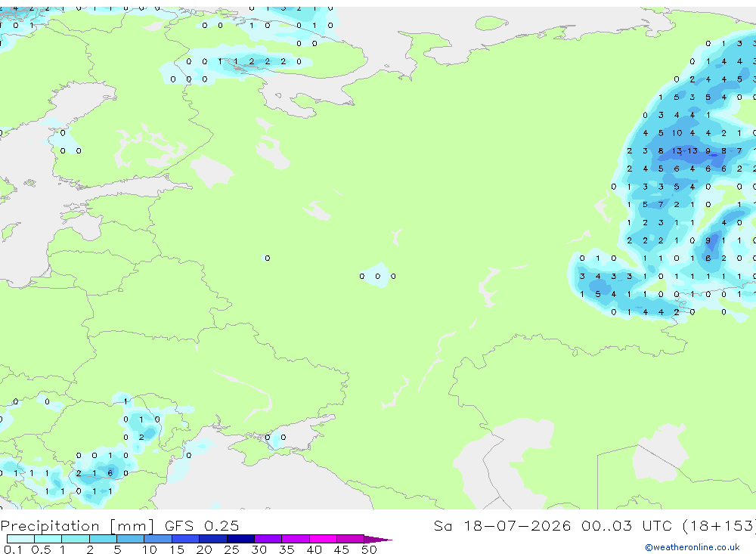Click the arrow tip above 50 mm on legend
Viewport: 756px width, 554px height.
pyautogui.click(x=379, y=540)
